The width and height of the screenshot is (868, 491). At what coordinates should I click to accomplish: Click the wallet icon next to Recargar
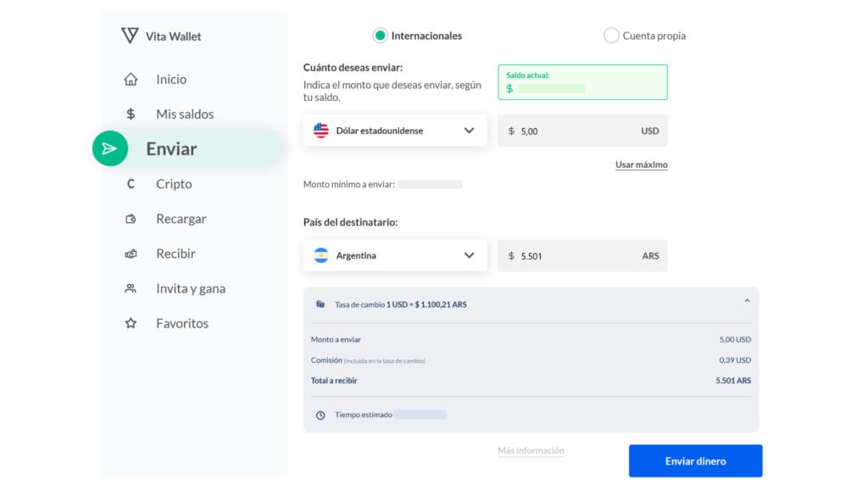(131, 219)
